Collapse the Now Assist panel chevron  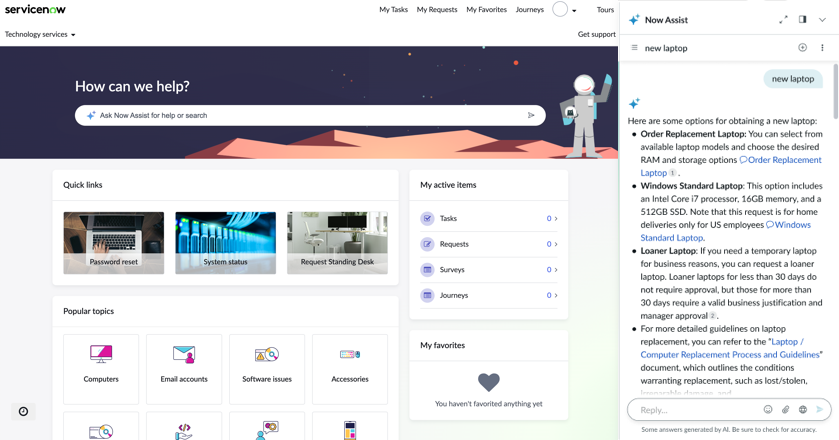[x=822, y=20]
